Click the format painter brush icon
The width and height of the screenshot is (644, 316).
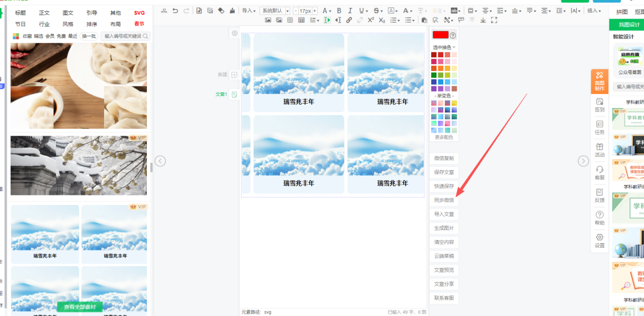coord(232,11)
